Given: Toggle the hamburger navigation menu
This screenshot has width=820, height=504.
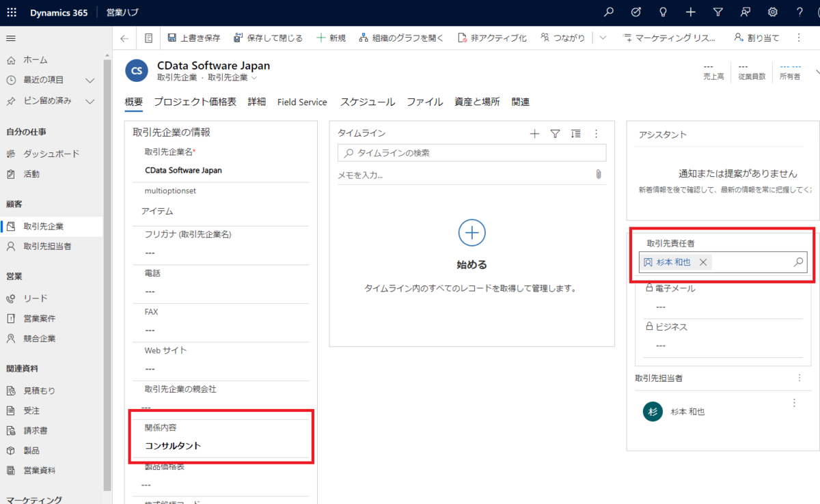Looking at the screenshot, I should click(11, 38).
